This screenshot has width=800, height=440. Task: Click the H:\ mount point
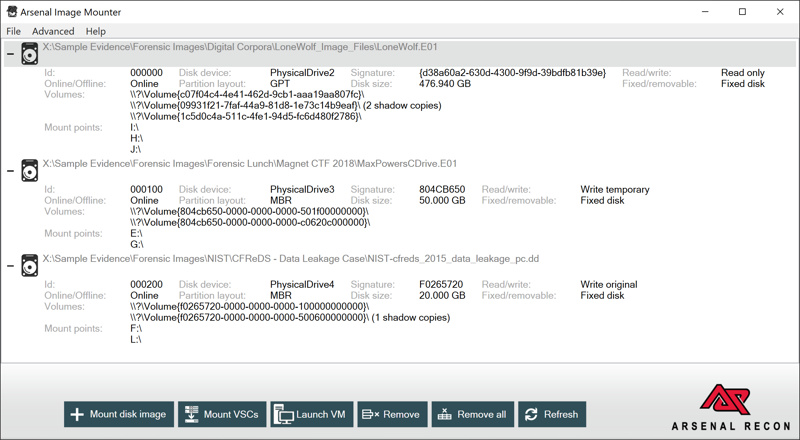[x=136, y=138]
